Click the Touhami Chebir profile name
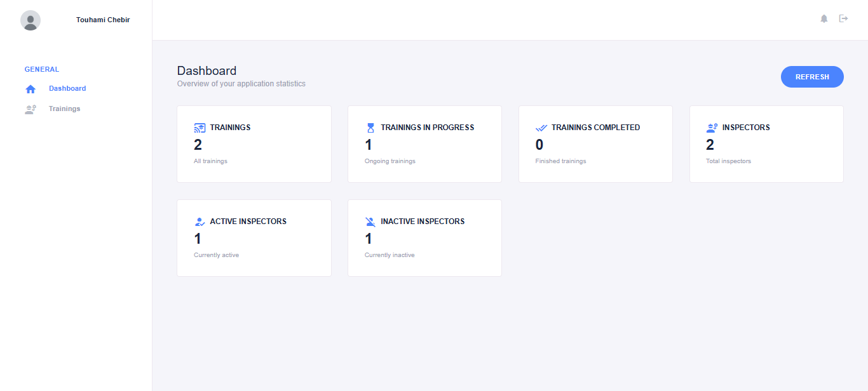The width and height of the screenshot is (868, 391). click(x=103, y=20)
